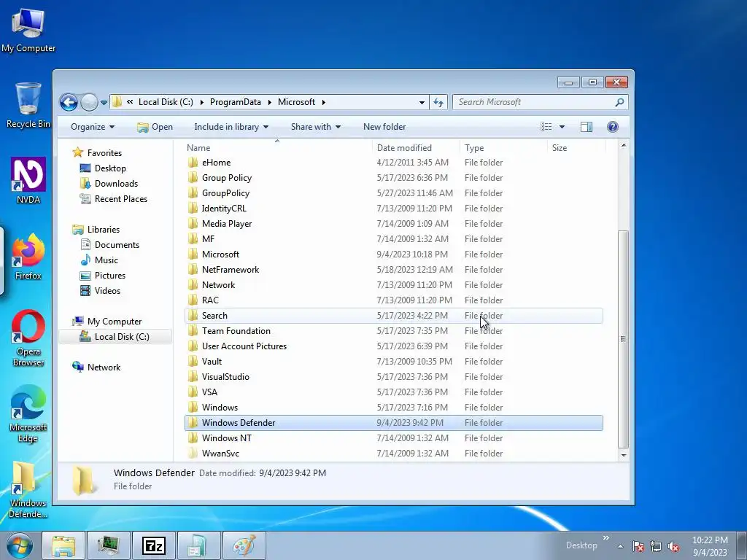Click the change view icon
747x560 pixels.
click(546, 127)
